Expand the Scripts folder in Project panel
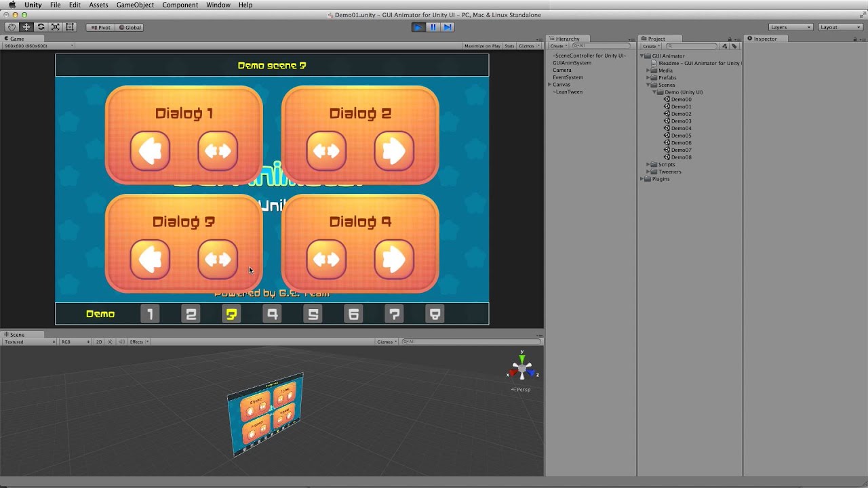This screenshot has height=488, width=868. [x=648, y=164]
